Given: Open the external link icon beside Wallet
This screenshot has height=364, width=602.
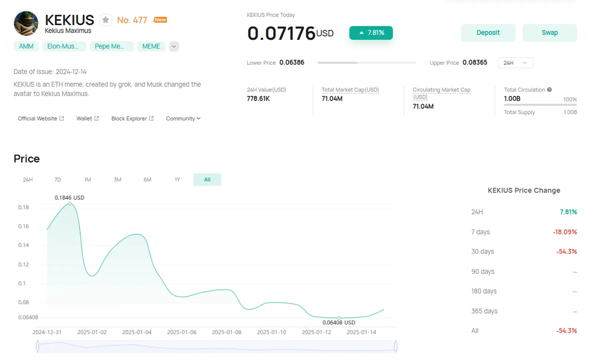Looking at the screenshot, I should coord(97,118).
